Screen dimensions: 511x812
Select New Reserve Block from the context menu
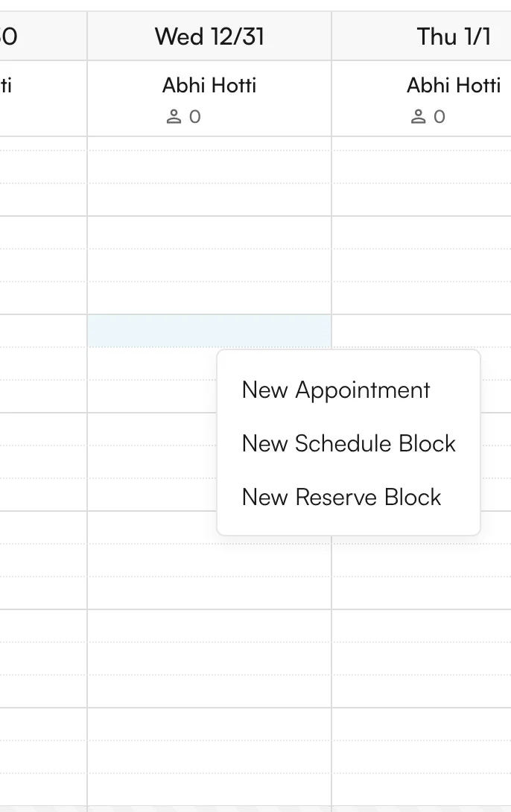pyautogui.click(x=341, y=497)
